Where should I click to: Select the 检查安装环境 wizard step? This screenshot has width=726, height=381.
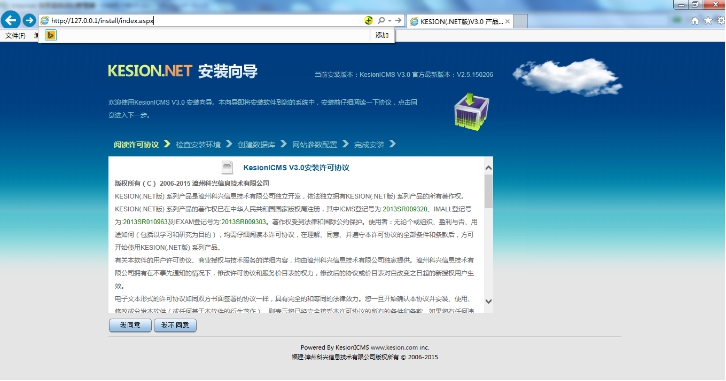tap(198, 144)
